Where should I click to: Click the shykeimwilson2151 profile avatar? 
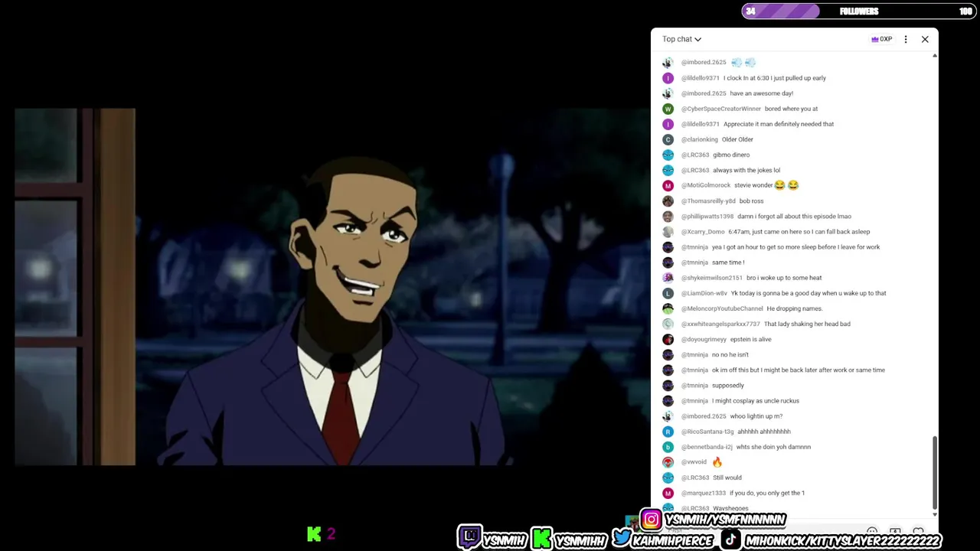pos(668,278)
